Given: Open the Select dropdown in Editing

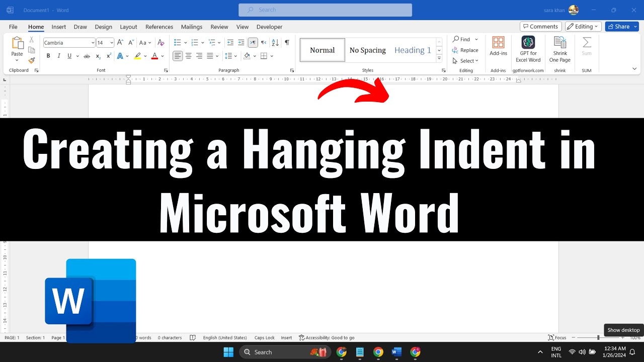Looking at the screenshot, I should pos(465,61).
